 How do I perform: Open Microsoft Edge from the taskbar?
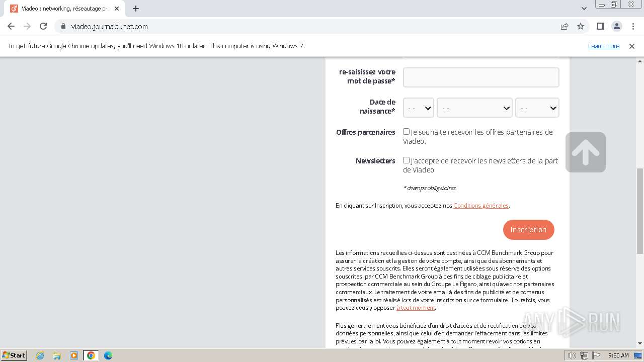click(x=108, y=355)
